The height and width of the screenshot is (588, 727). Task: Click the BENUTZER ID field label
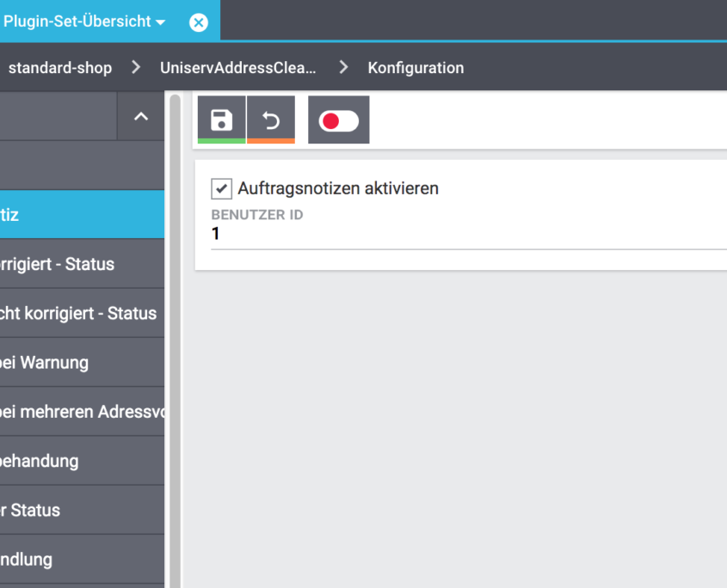tap(257, 215)
